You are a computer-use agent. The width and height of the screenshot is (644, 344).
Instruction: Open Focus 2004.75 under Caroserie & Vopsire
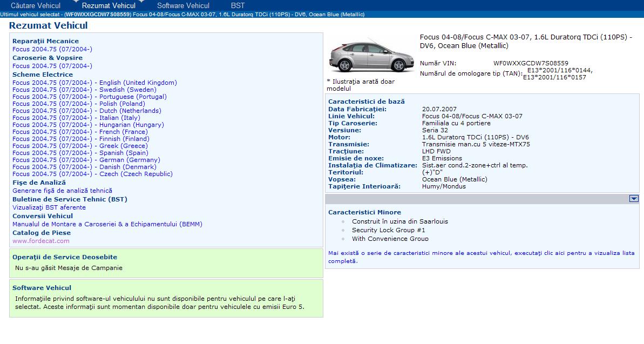(x=52, y=66)
